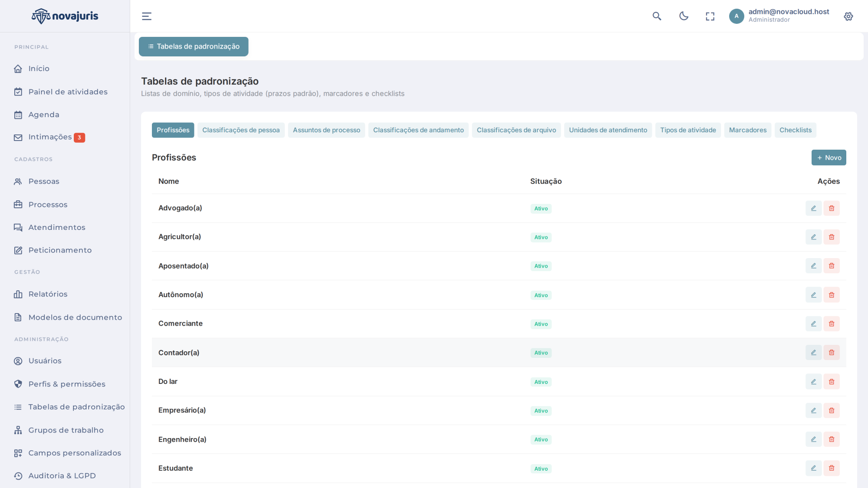868x488 pixels.
Task: Edit the Comerciante row
Action: tap(814, 324)
